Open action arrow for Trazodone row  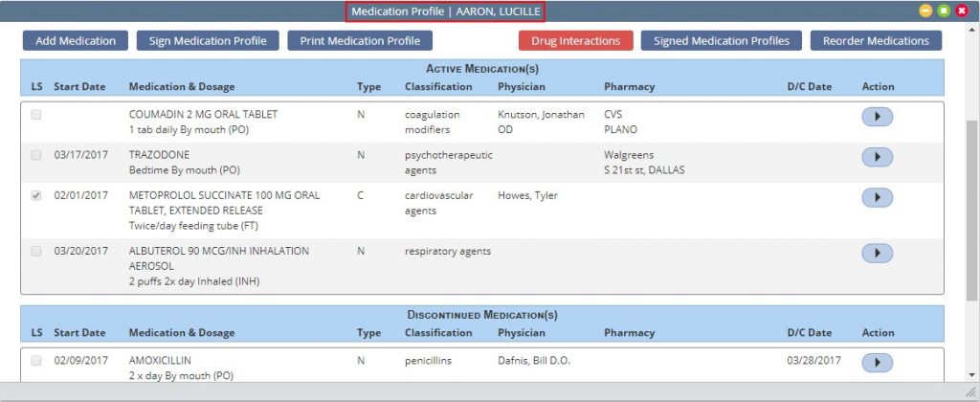click(877, 156)
